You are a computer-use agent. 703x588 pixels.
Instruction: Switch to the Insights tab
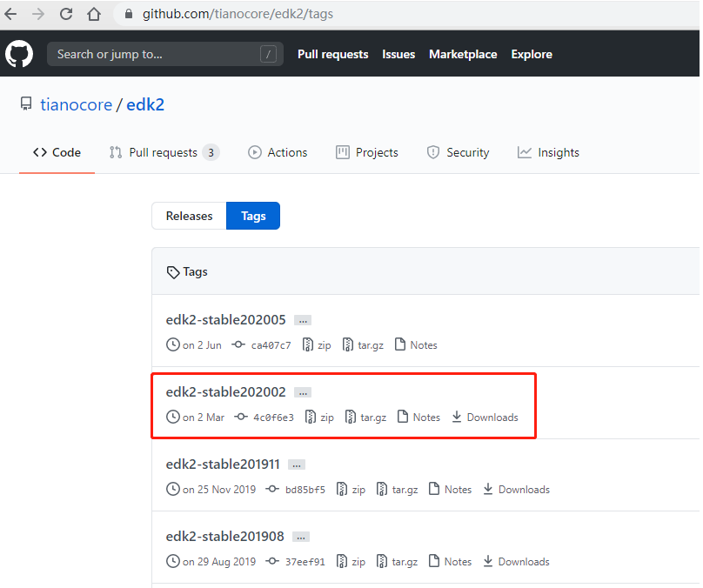click(548, 152)
